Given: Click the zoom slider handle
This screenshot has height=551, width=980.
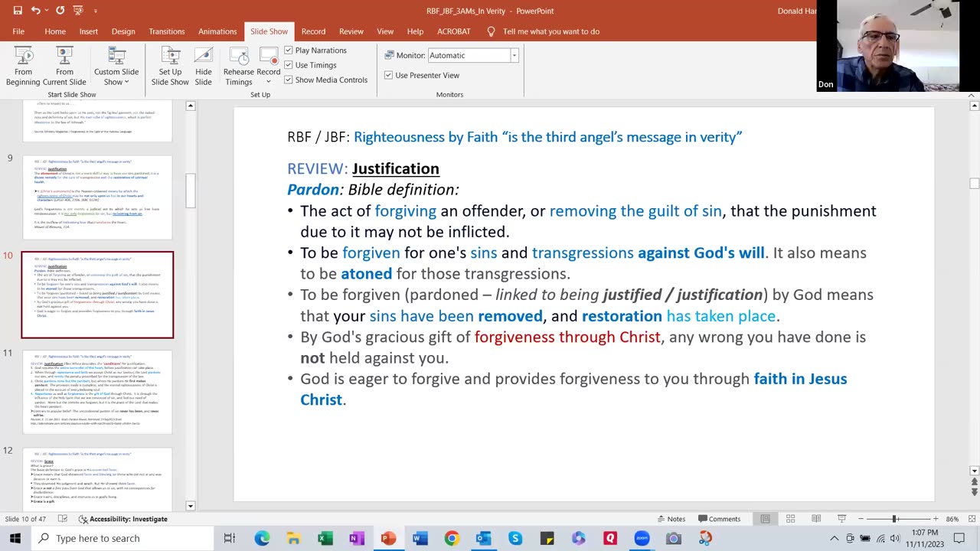Looking at the screenshot, I should click(x=894, y=519).
